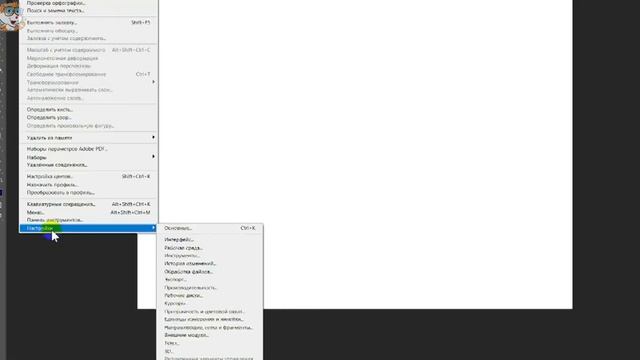Click 'Автоматически выравнивать слои...' entry
This screenshot has height=360, width=640.
click(x=88, y=90)
